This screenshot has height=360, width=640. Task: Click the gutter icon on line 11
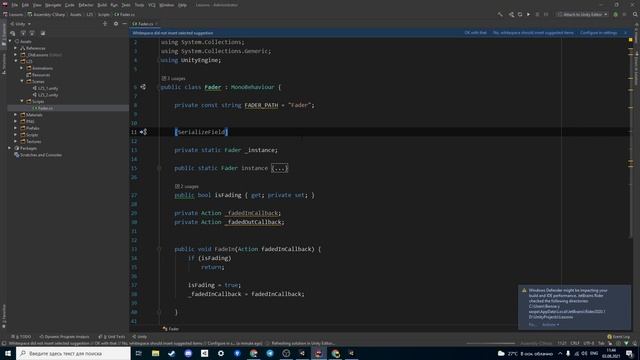[x=143, y=132]
